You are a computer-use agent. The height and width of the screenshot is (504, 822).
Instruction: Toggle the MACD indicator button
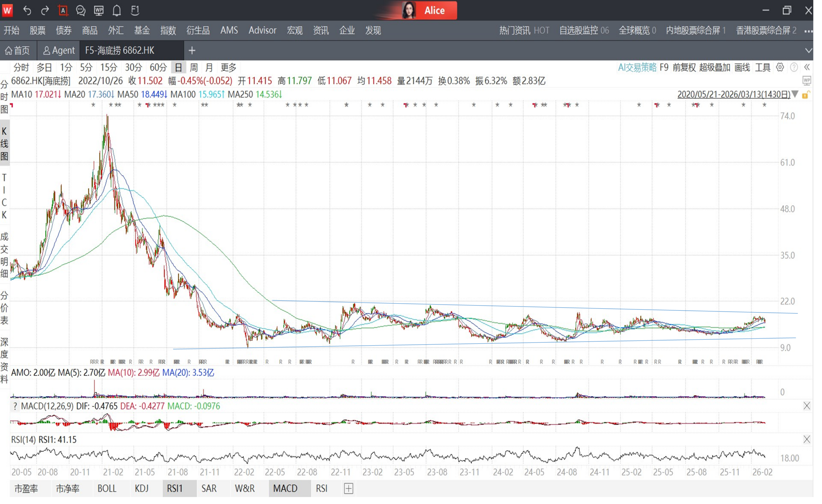[285, 488]
